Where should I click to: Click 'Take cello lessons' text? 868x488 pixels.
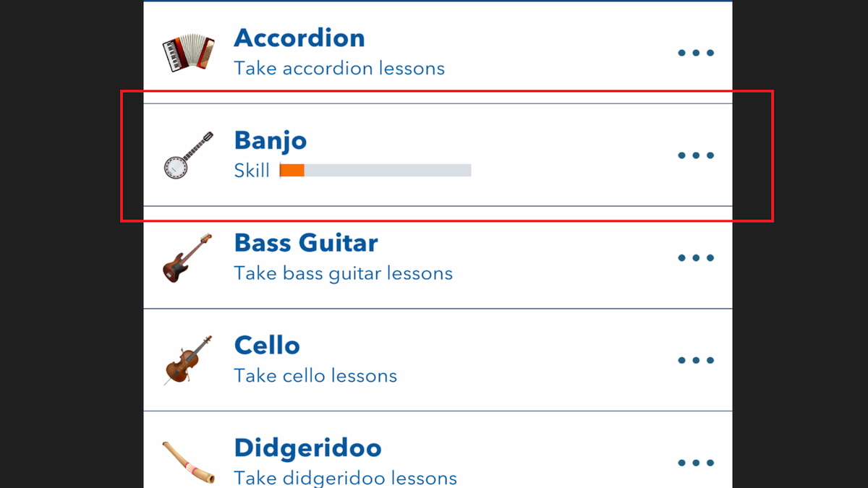pyautogui.click(x=315, y=376)
